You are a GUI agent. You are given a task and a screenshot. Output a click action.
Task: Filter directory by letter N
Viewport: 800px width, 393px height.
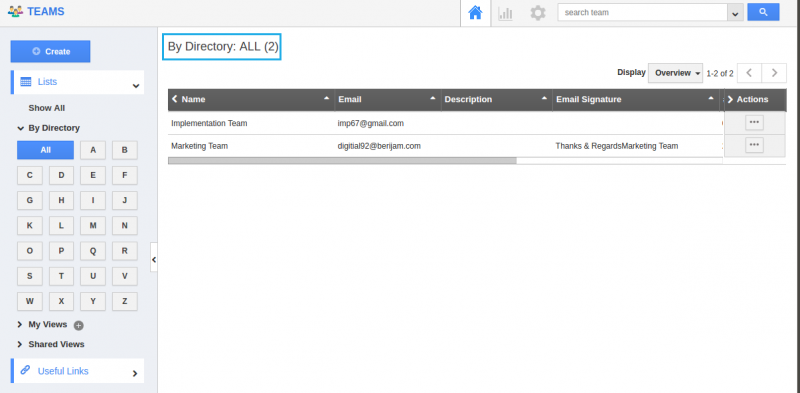124,226
